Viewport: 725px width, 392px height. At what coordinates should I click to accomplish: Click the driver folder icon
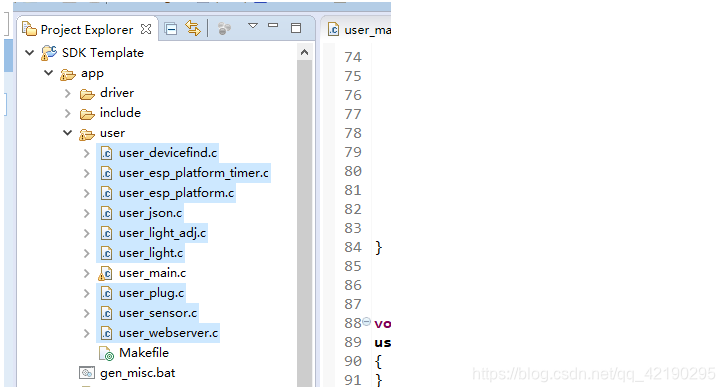pos(87,94)
